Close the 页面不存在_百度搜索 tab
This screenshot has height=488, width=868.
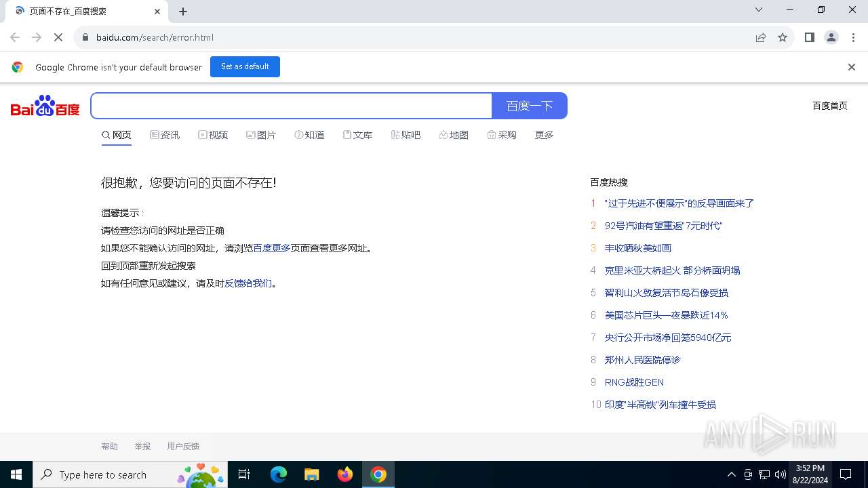pyautogui.click(x=157, y=11)
